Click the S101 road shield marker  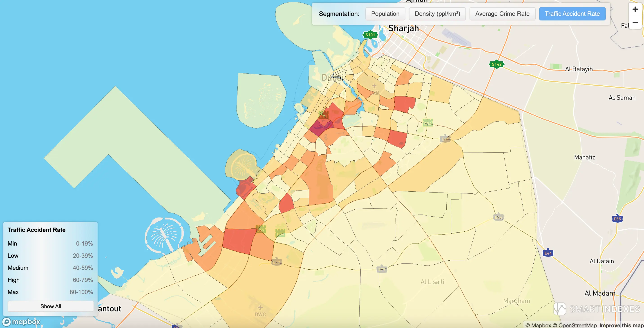[370, 35]
